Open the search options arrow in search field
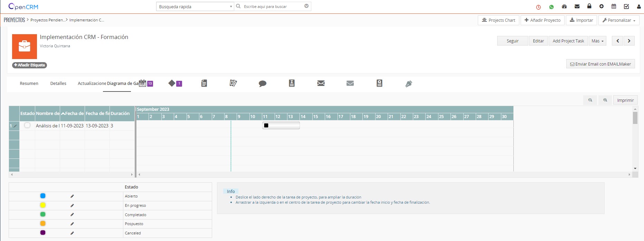Screen dimensions: 644x241 pos(306,6)
